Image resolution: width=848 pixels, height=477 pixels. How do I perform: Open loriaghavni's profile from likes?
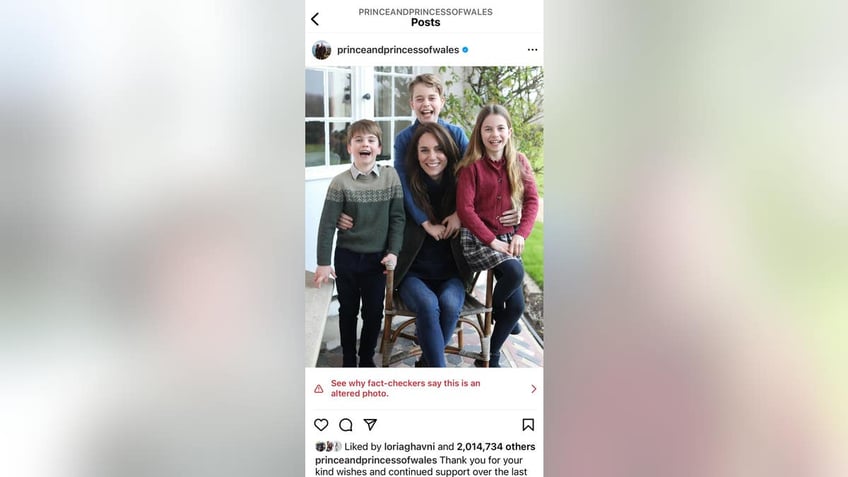point(409,447)
